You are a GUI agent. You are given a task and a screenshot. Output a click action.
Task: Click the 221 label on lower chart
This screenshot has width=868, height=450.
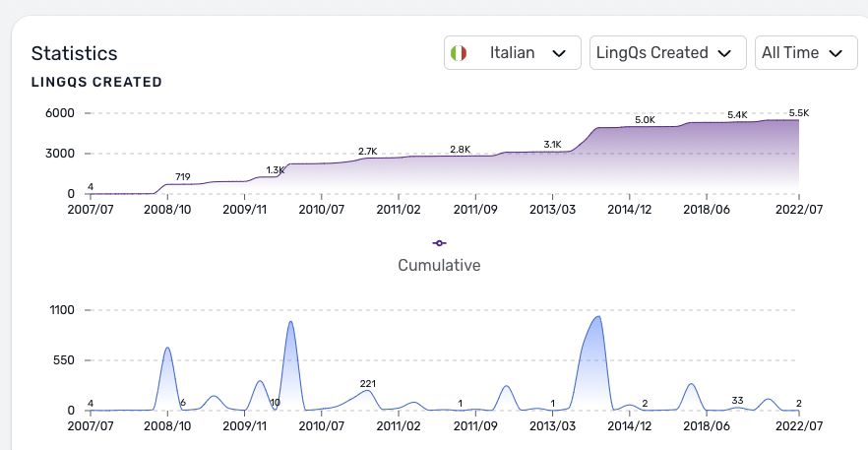tap(368, 383)
